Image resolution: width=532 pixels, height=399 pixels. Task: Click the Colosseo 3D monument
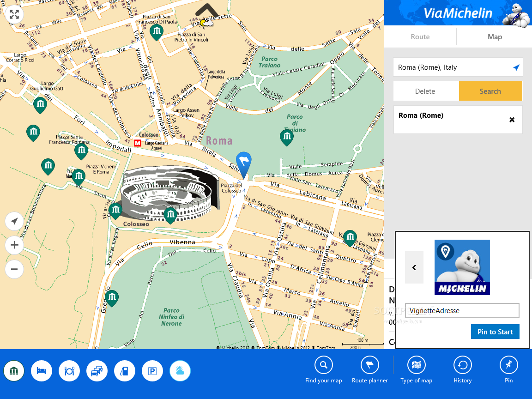pyautogui.click(x=169, y=193)
